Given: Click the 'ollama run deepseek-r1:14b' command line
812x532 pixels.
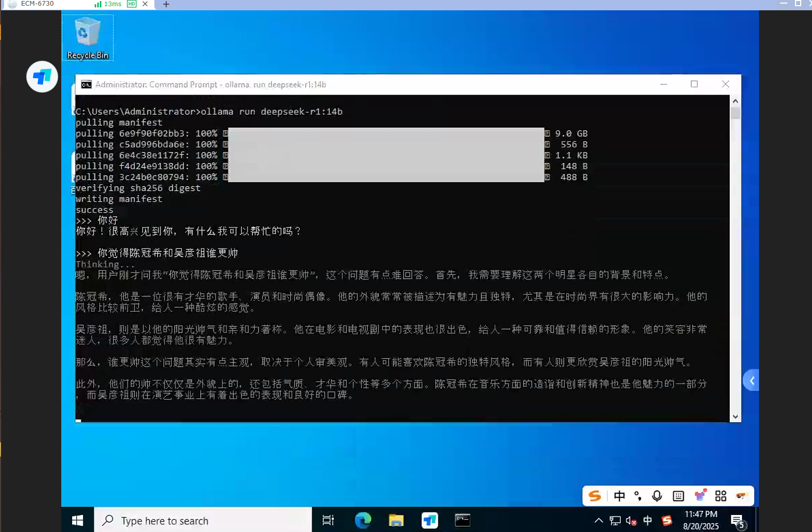Looking at the screenshot, I should pyautogui.click(x=272, y=112).
